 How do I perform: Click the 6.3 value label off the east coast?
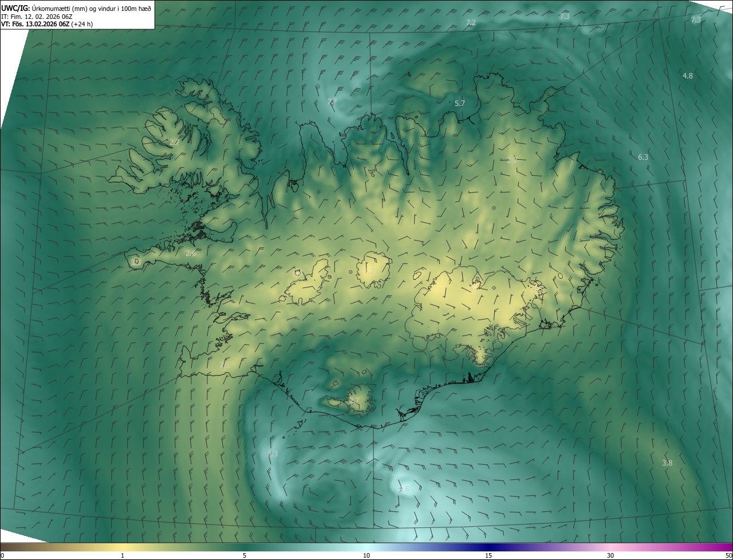point(643,157)
